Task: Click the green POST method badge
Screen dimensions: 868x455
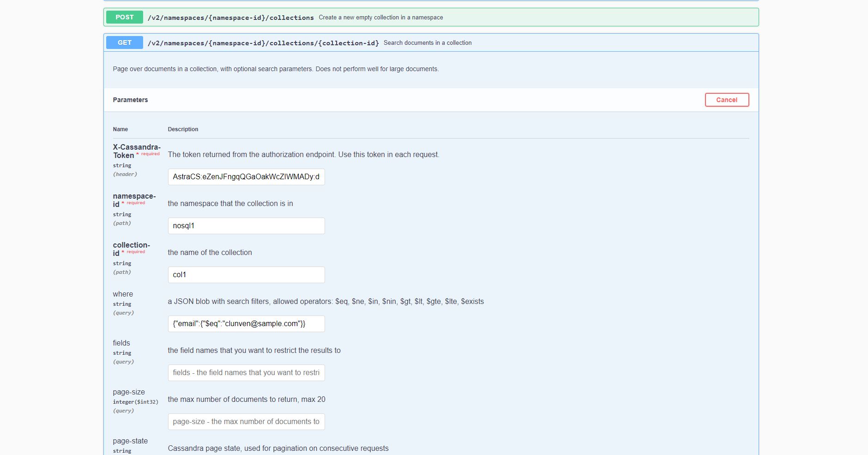Action: click(125, 17)
